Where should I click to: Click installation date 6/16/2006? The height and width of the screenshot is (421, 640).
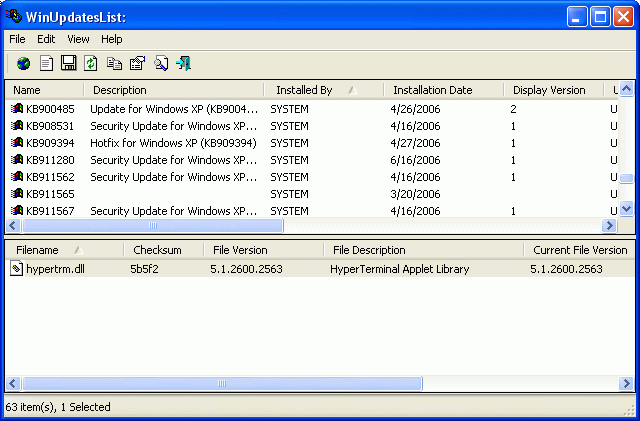tap(415, 160)
